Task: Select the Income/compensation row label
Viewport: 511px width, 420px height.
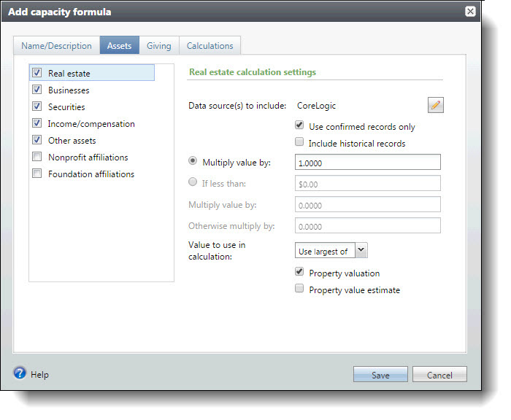Action: 91,124
